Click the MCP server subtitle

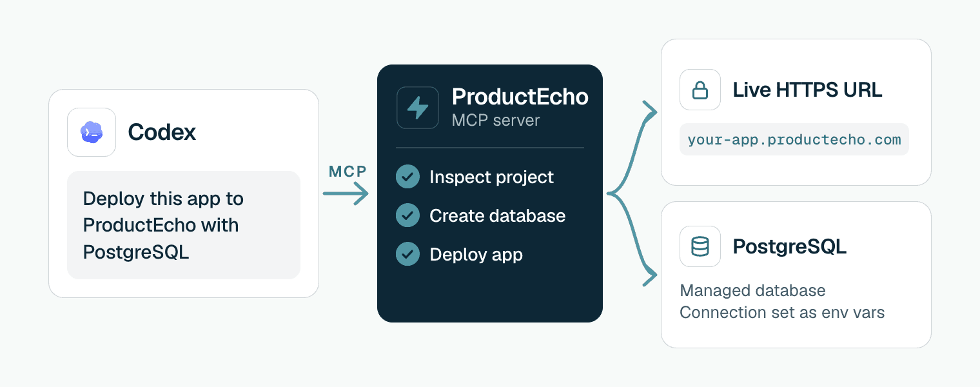(496, 120)
